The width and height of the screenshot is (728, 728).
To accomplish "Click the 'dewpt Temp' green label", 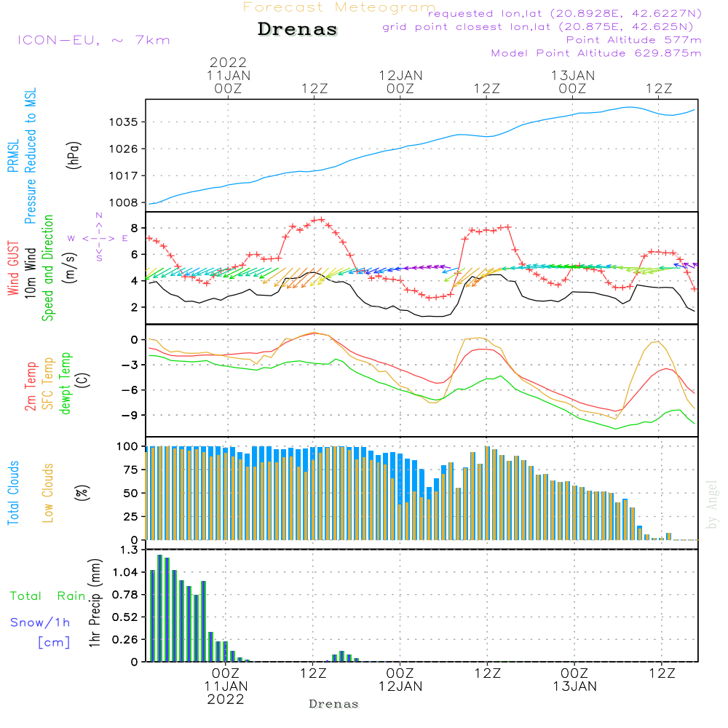I will pyautogui.click(x=65, y=383).
